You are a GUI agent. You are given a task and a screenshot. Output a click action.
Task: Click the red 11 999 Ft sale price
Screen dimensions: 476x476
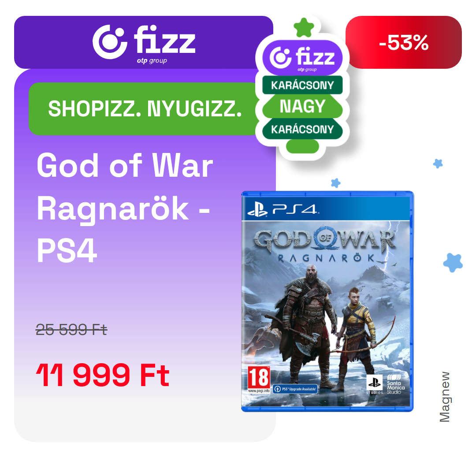[x=103, y=375]
